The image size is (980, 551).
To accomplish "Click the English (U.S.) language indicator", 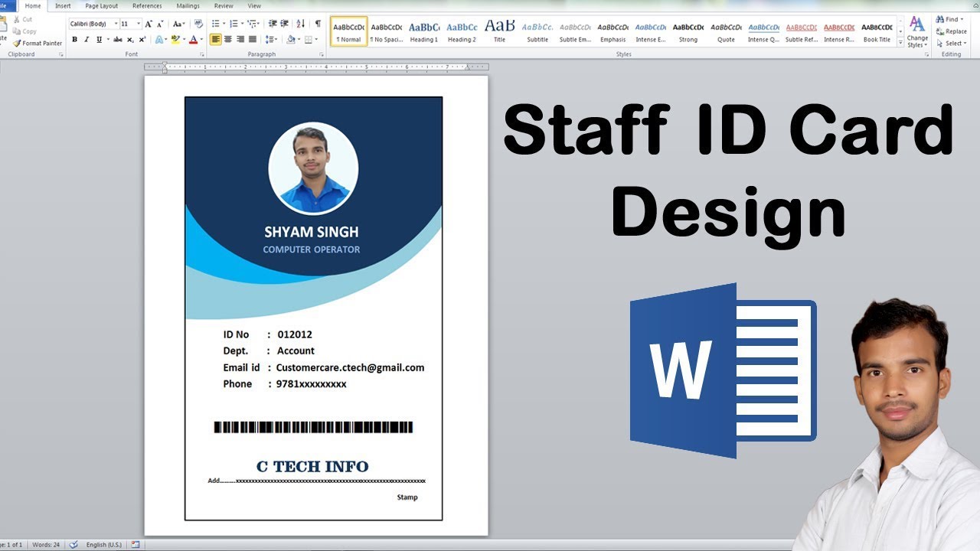I will 103,545.
